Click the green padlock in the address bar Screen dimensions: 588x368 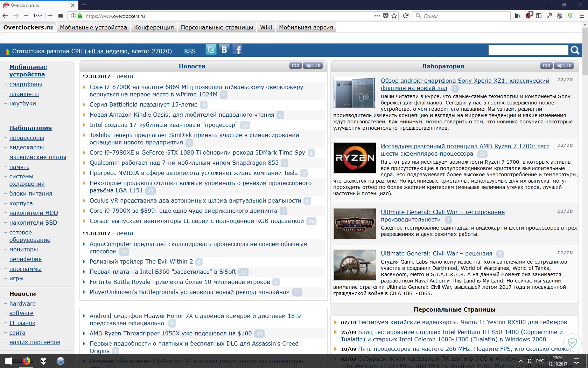(x=80, y=16)
